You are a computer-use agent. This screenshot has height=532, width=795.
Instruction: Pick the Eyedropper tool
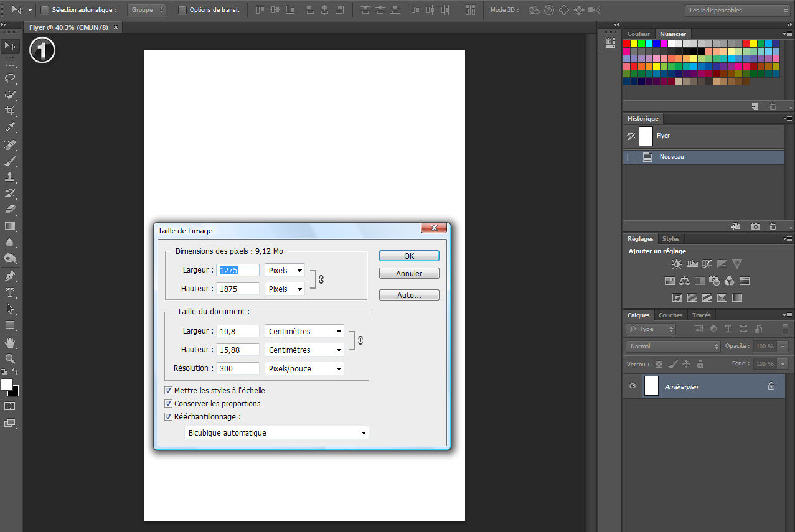tap(11, 127)
